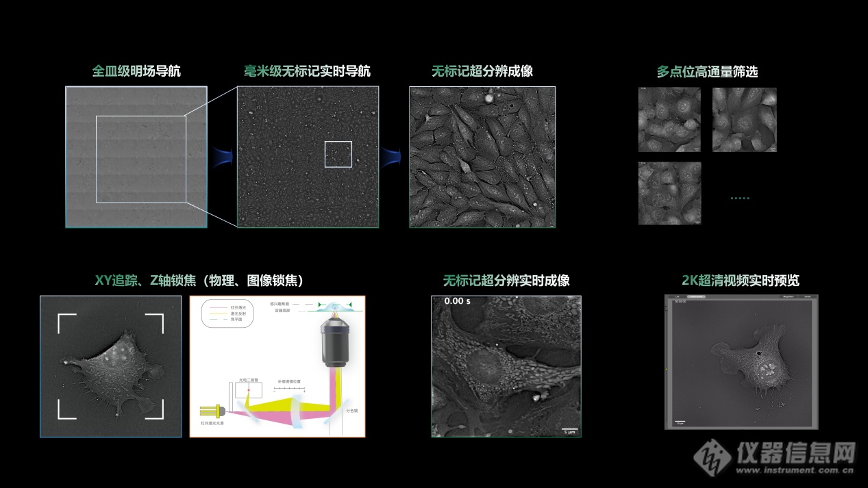Open the top-right multi-point screening thumbnail
This screenshot has width=868, height=488.
(x=744, y=119)
